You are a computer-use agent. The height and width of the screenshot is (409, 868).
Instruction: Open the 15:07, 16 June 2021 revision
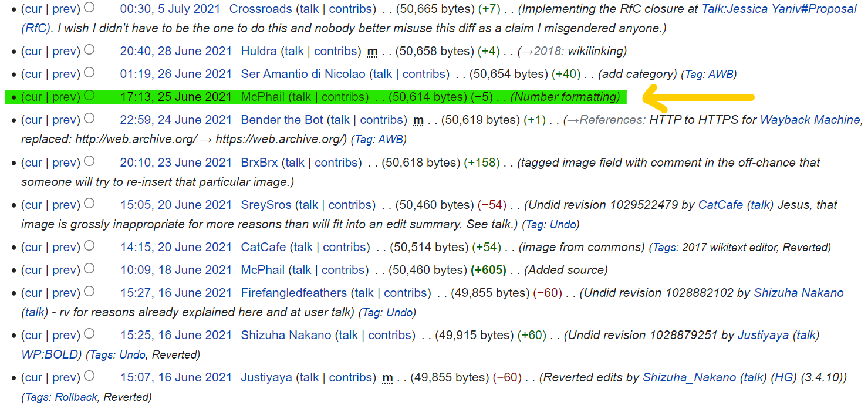click(176, 378)
